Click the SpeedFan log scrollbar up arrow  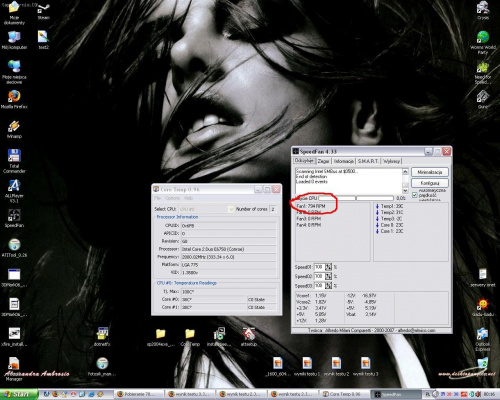pyautogui.click(x=405, y=171)
